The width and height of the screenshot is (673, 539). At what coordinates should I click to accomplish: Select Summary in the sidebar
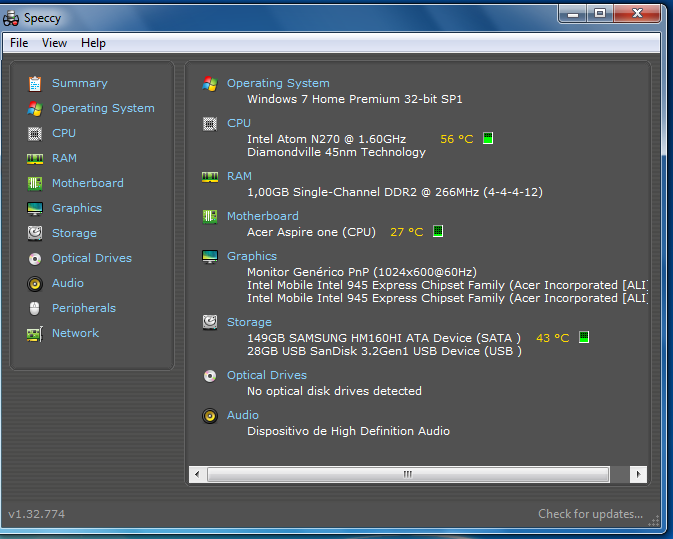(x=80, y=83)
